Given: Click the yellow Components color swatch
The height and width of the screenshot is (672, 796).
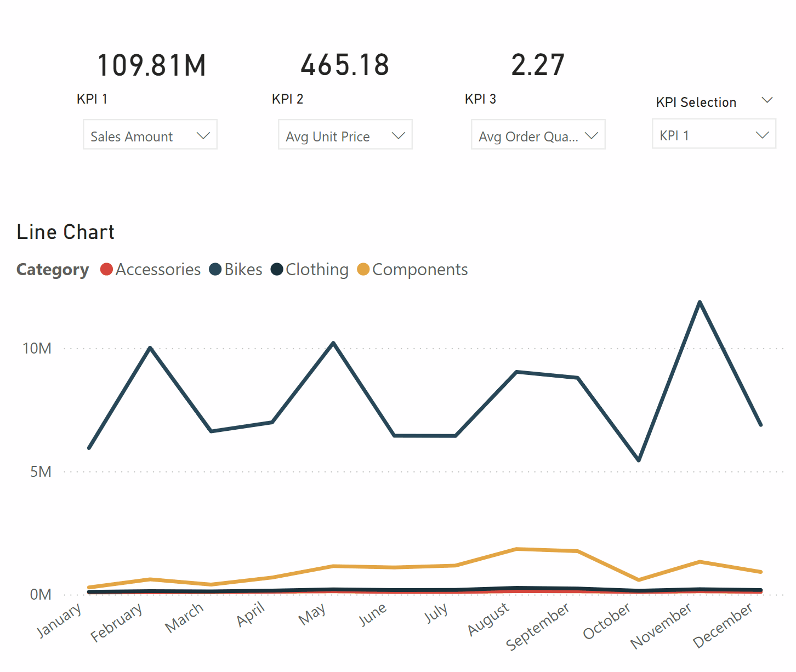Looking at the screenshot, I should pos(362,269).
